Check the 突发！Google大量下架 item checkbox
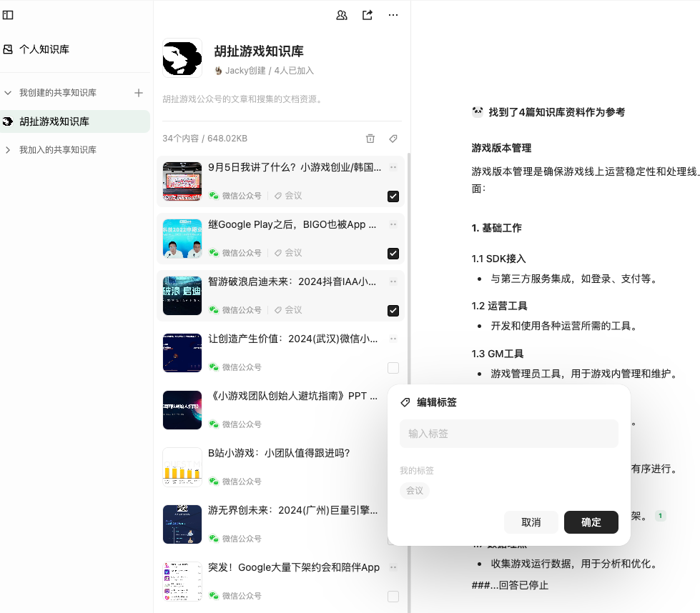 point(393,597)
